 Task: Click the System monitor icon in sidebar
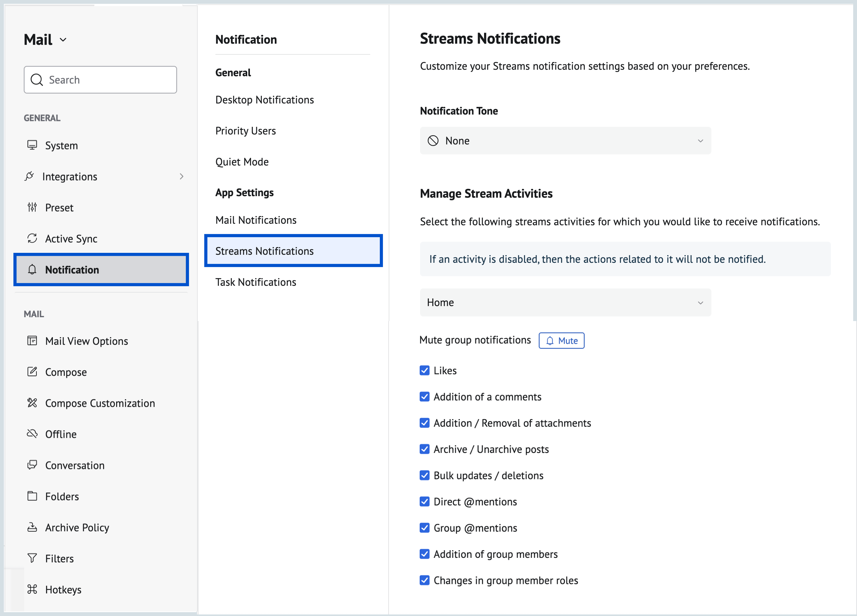coord(32,145)
